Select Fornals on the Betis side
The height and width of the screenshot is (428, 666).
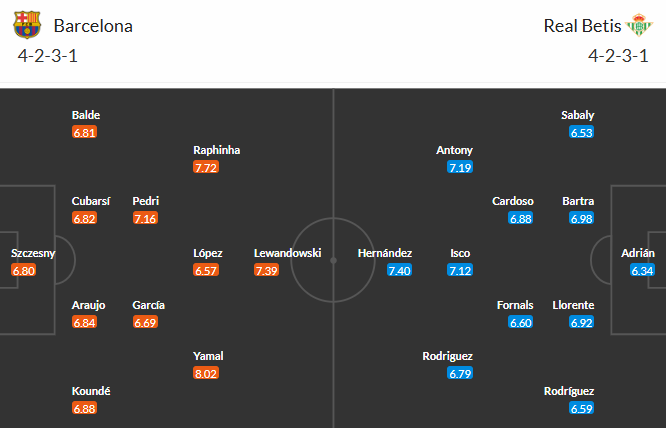tap(515, 305)
